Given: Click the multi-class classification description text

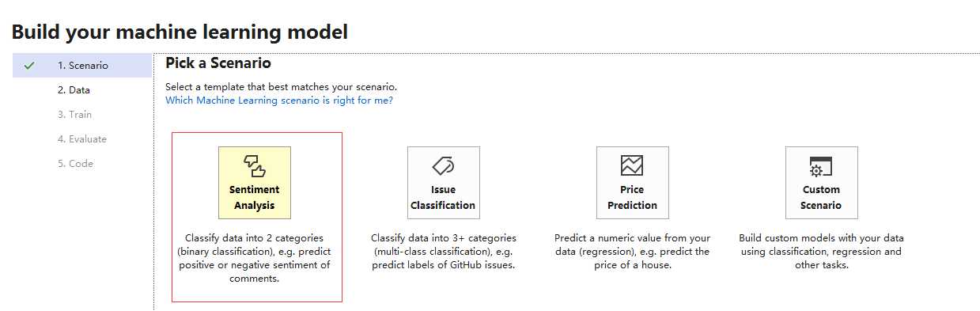Looking at the screenshot, I should tap(444, 251).
